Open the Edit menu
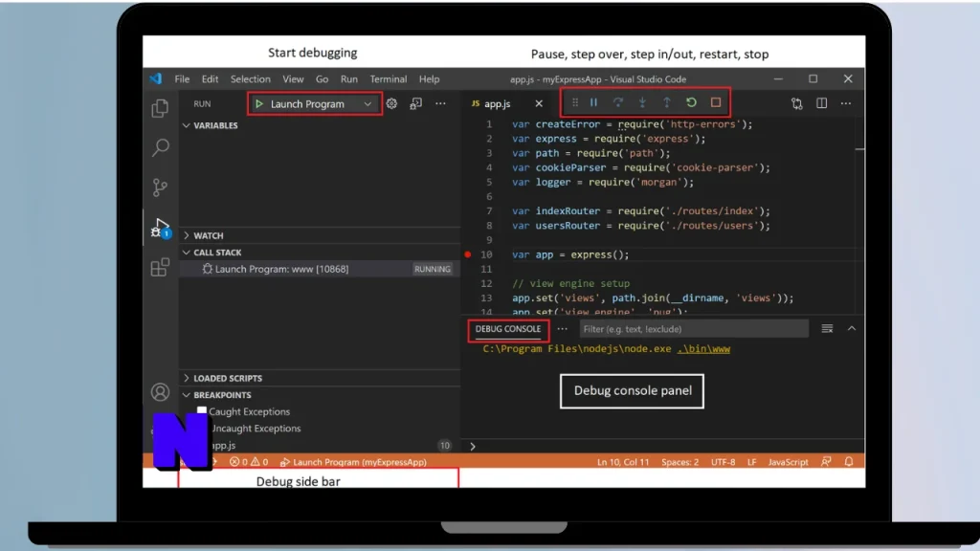980x551 pixels. click(x=210, y=79)
